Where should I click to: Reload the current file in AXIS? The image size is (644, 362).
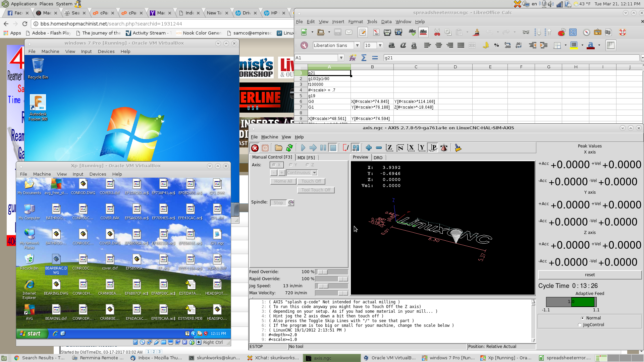[x=289, y=148]
